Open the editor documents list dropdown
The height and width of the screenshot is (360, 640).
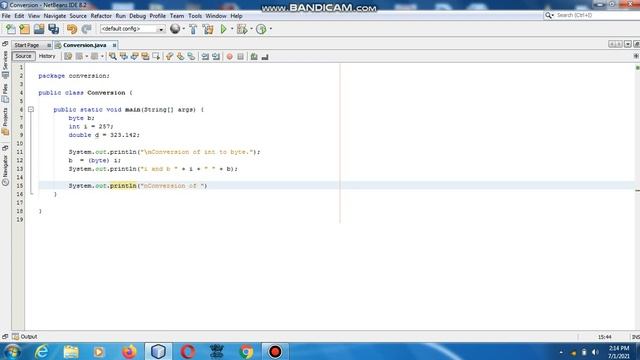coord(628,44)
